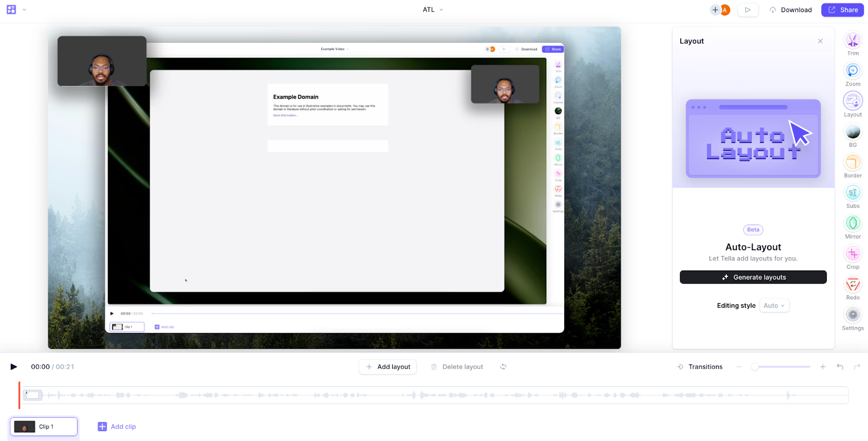Open the Border tool
This screenshot has height=441, width=868.
click(853, 165)
